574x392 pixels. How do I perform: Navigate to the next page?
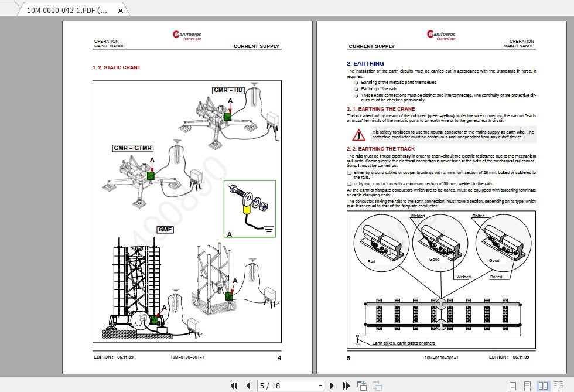pyautogui.click(x=332, y=386)
